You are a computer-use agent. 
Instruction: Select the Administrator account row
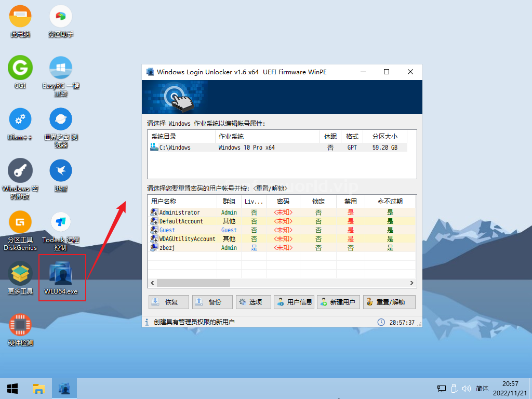(x=179, y=212)
